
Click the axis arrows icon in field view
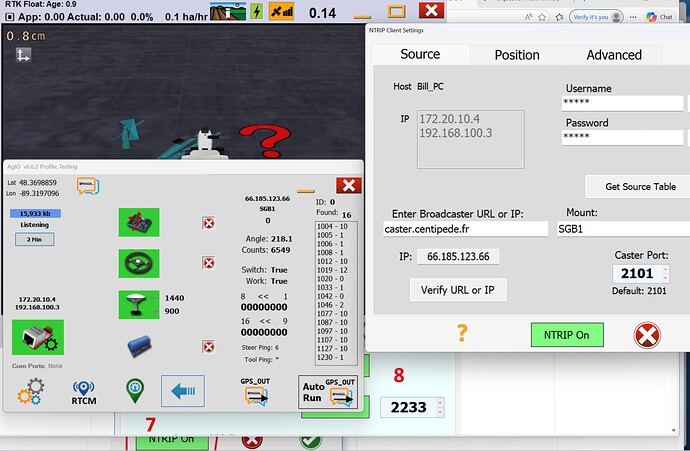coord(23,55)
